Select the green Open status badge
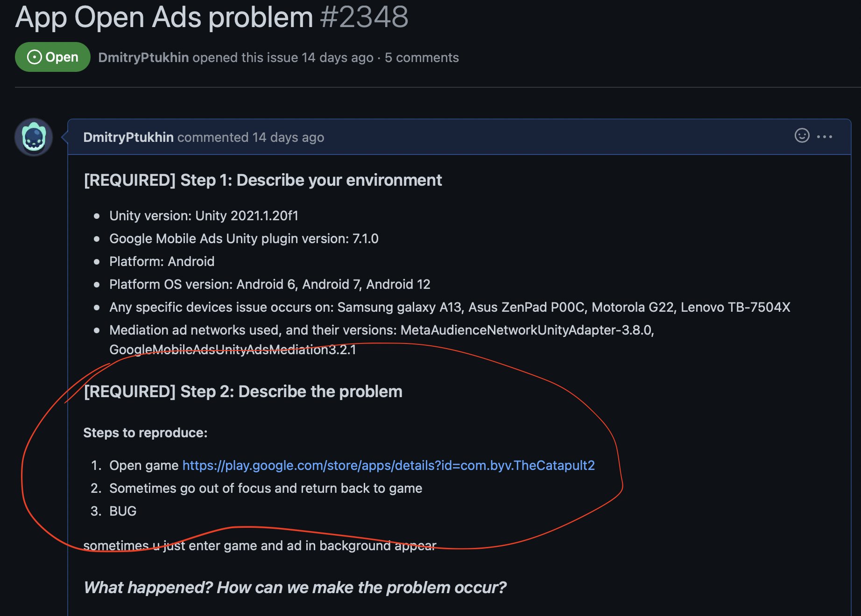861x616 pixels. (52, 57)
